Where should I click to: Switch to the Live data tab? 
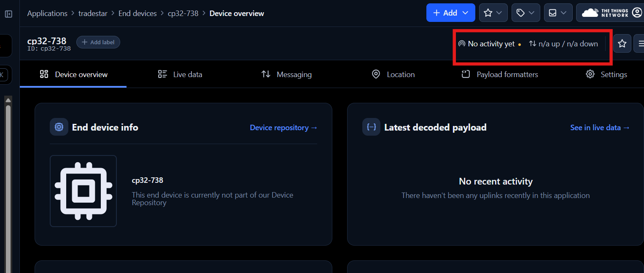(180, 75)
